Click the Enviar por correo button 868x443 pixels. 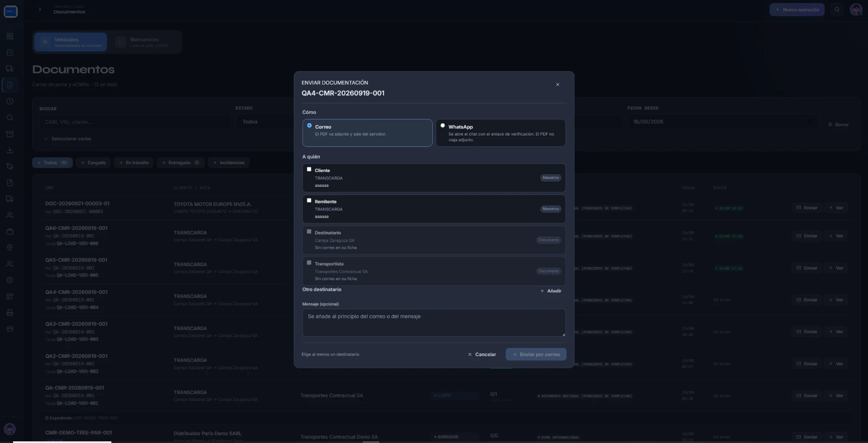[536, 354]
